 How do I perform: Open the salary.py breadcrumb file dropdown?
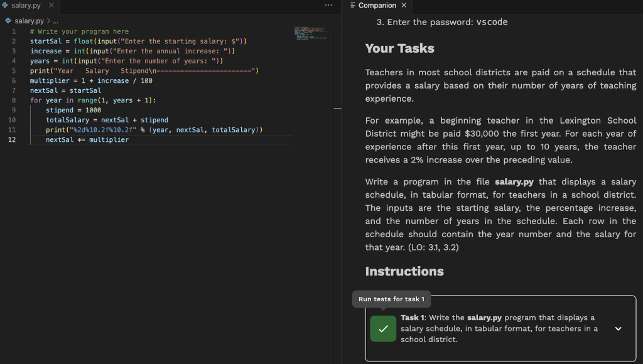[30, 21]
